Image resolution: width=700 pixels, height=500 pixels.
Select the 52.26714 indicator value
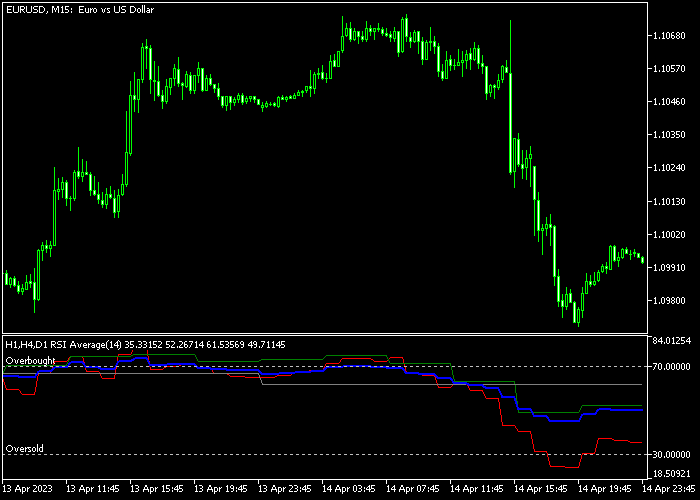[184, 345]
